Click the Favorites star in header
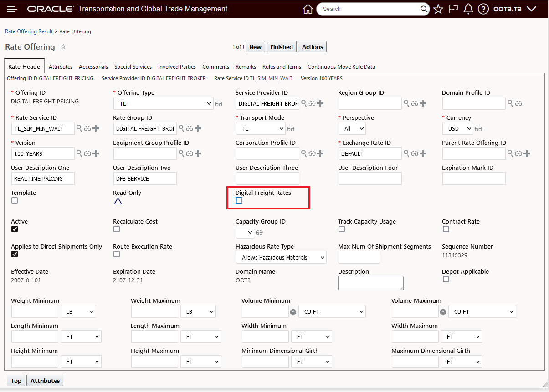 438,9
